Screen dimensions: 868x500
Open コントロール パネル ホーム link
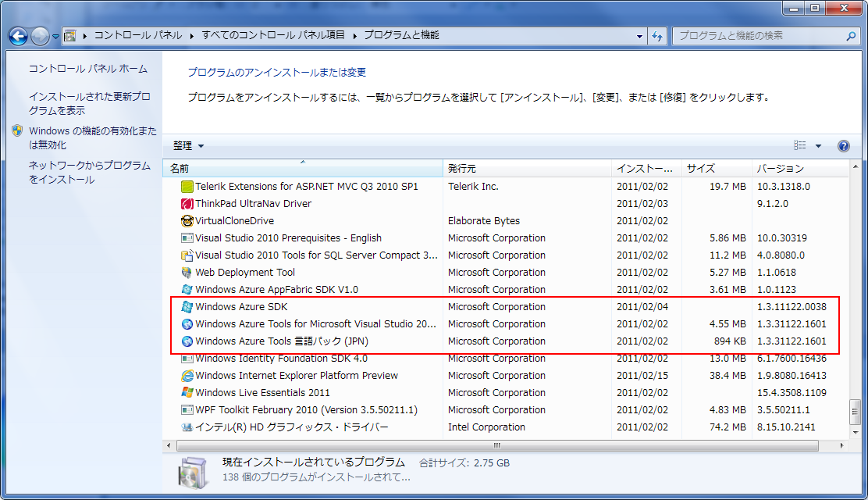[x=88, y=69]
